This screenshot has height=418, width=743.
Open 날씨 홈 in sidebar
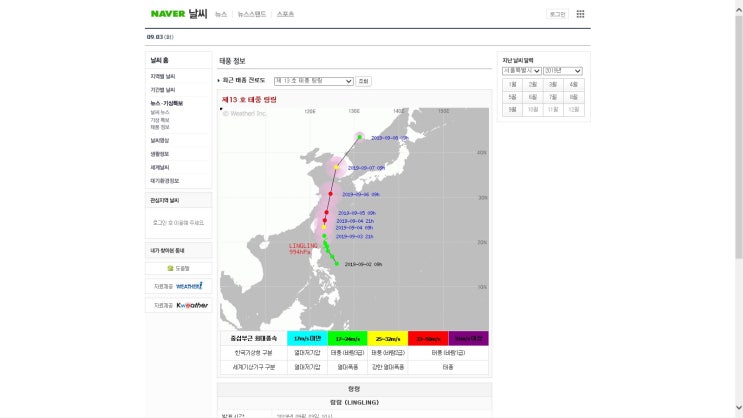(159, 60)
